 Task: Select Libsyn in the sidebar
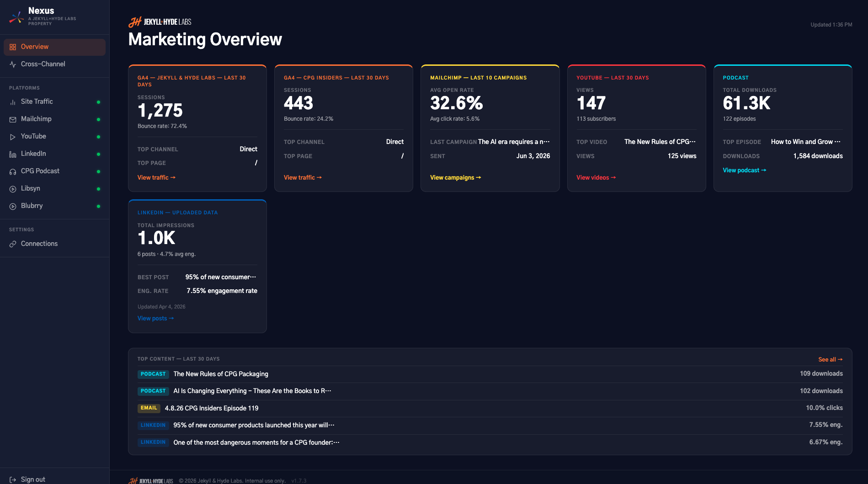[x=54, y=189]
